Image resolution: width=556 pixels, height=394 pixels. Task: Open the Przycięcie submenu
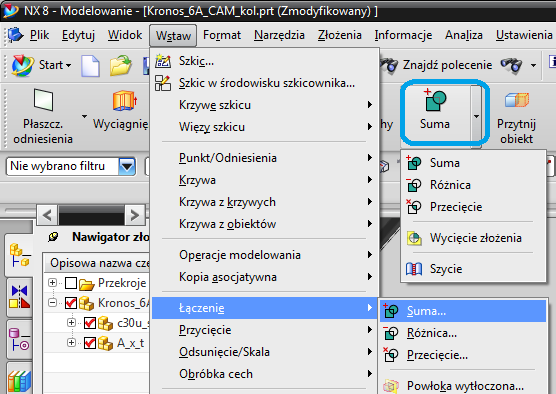[x=265, y=330]
